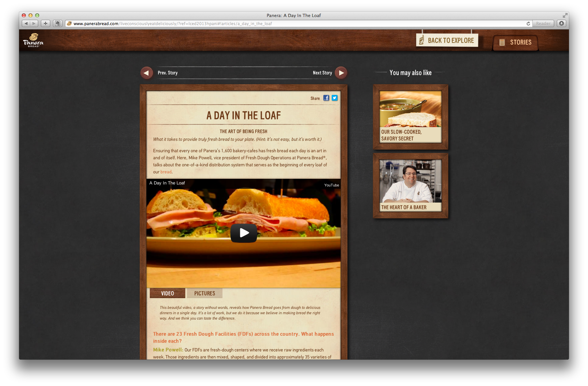Click the Back To Explore sign
The image size is (588, 386).
point(447,40)
